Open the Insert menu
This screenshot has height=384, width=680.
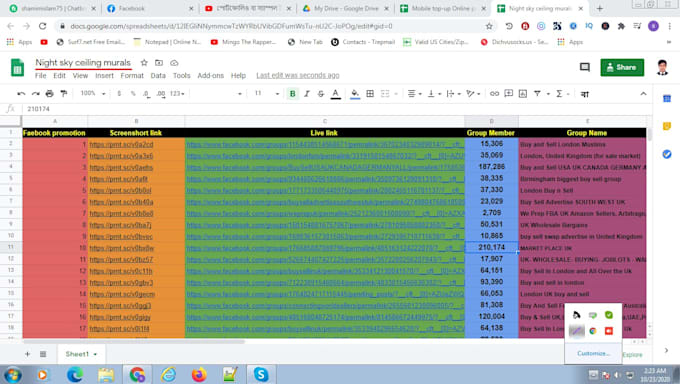104,75
